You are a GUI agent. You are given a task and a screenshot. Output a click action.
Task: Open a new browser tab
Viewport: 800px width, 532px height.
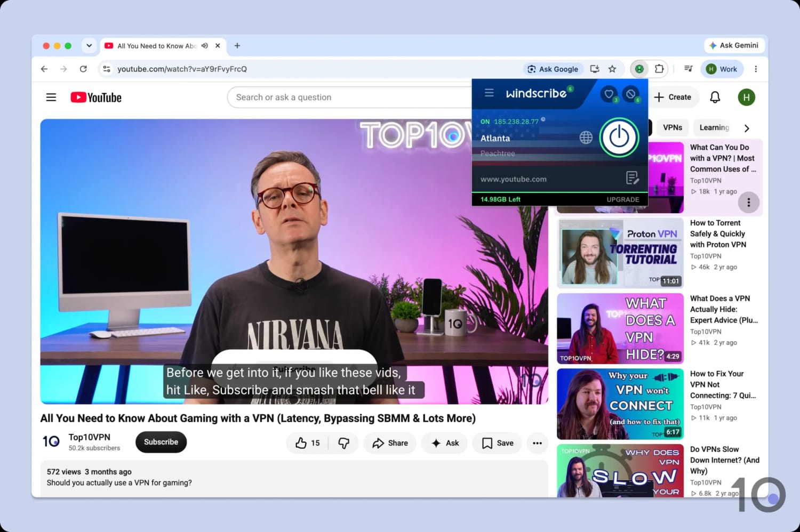coord(237,46)
